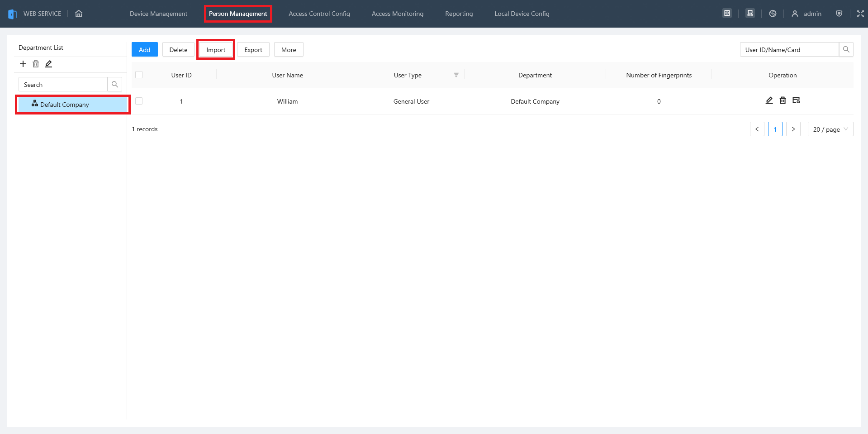Click the Department column header
868x434 pixels.
(x=535, y=75)
